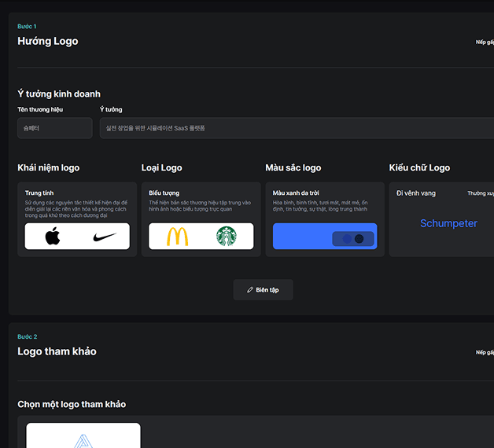Click the Khái niệm logo heading

coord(49,167)
